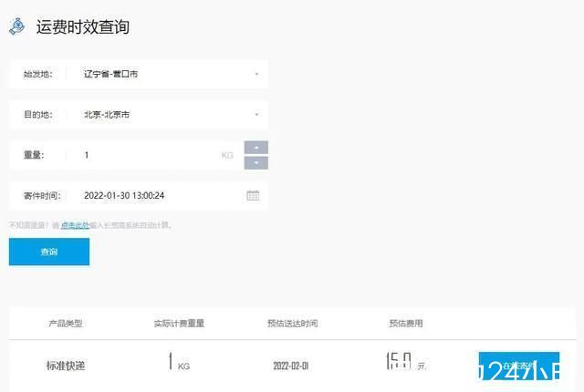The image size is (584, 392).
Task: Click the blue online shipping button in results
Action: coord(519,366)
